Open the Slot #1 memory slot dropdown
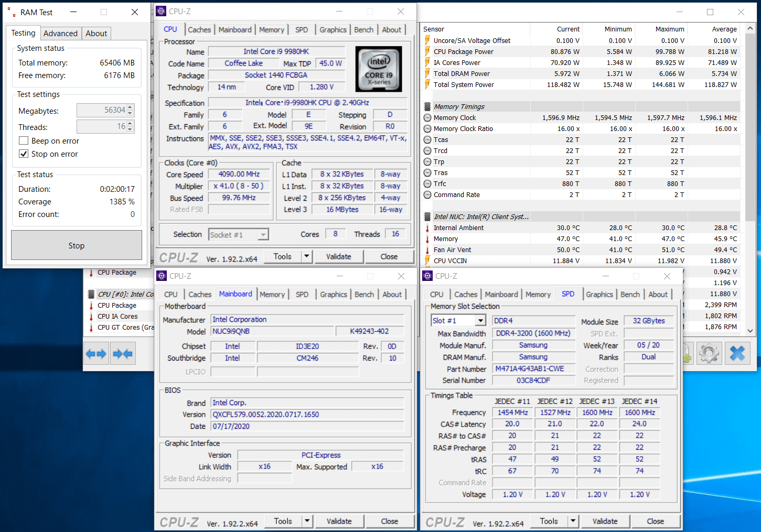Viewport: 761px width, 532px height. (480, 321)
